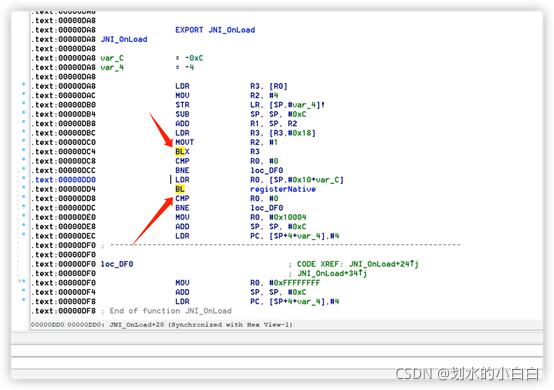Toggle the breakpoint dot beside 00000DF8 line
This screenshot has height=390, width=554.
[x=24, y=300]
